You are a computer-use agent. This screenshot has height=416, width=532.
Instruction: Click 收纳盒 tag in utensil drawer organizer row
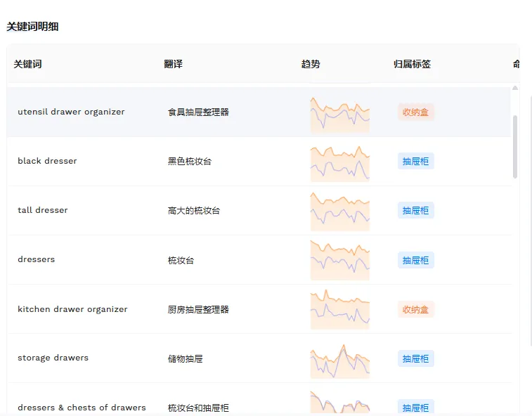415,112
